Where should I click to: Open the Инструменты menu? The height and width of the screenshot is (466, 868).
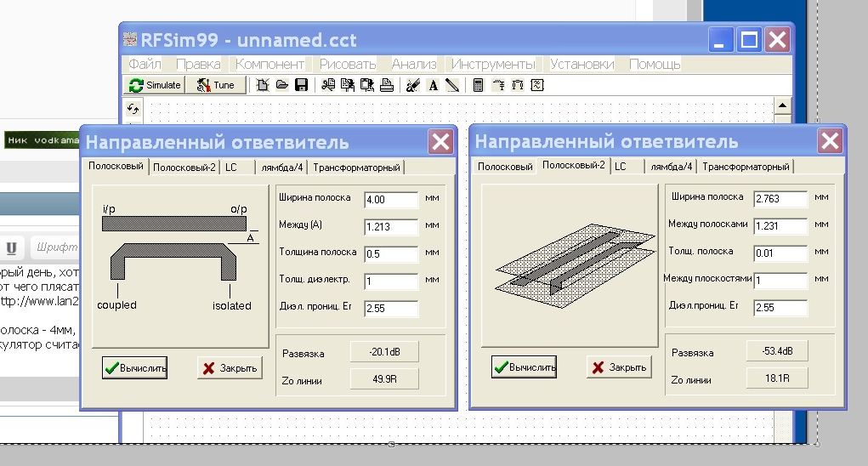(x=493, y=64)
